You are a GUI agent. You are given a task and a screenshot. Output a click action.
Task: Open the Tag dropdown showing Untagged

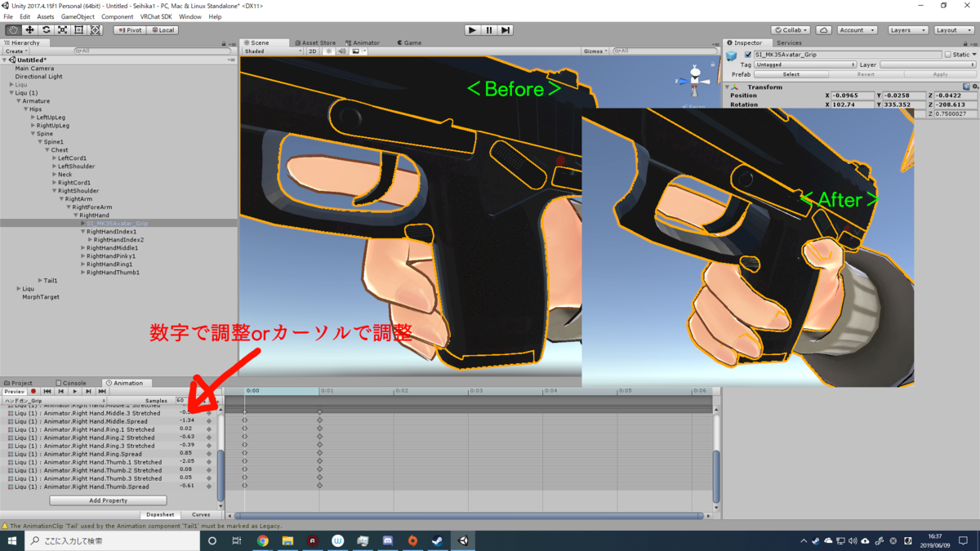tap(805, 64)
